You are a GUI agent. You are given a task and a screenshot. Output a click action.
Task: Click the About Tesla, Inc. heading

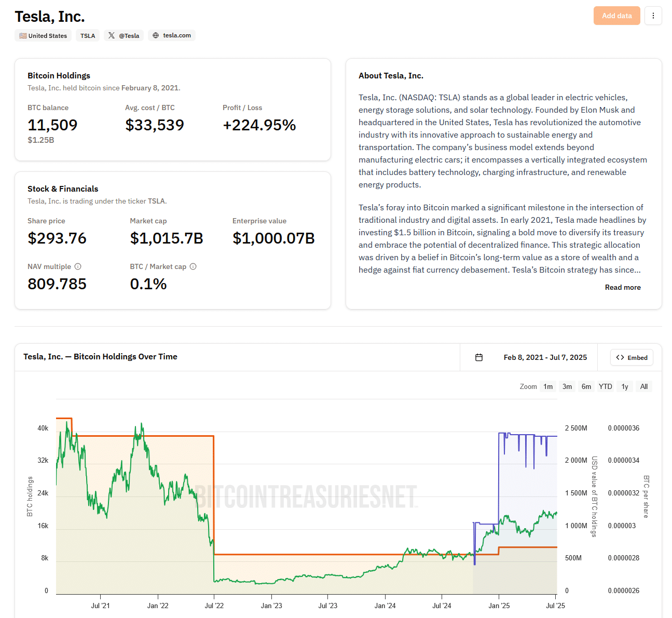tap(391, 76)
